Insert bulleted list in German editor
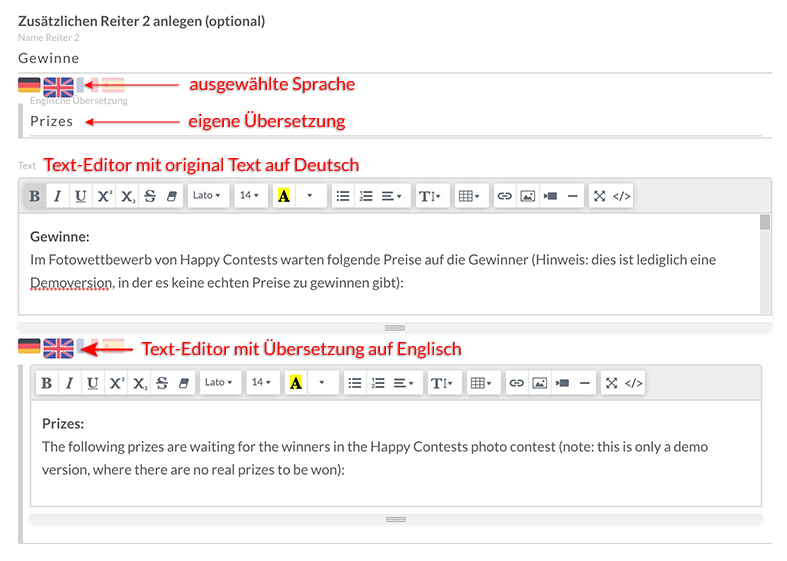 coord(343,196)
